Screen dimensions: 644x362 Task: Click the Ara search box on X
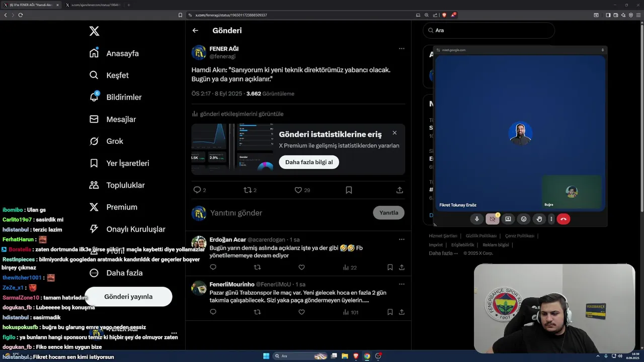489,30
